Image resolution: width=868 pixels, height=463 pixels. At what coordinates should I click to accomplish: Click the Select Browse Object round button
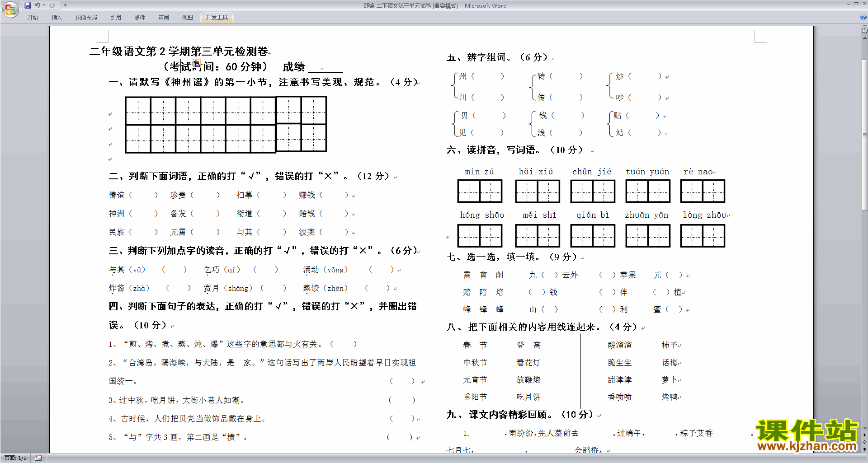(x=865, y=442)
